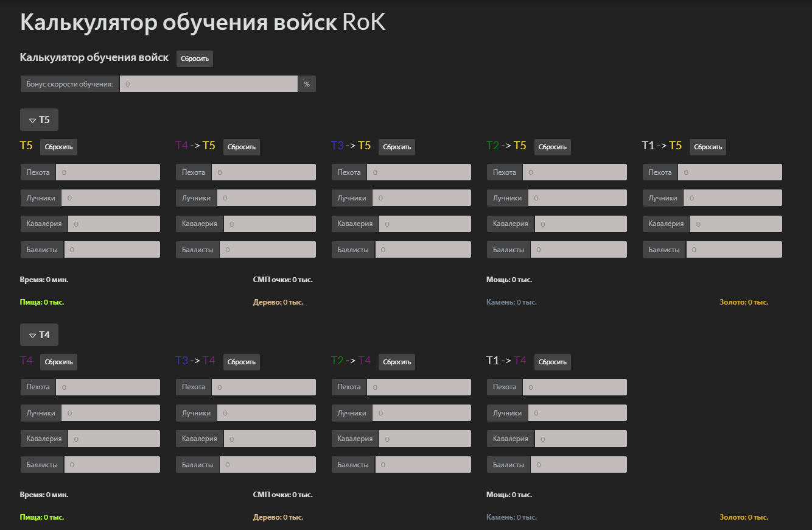This screenshot has width=812, height=530.
Task: Click the training speed bonus input field
Action: (209, 84)
